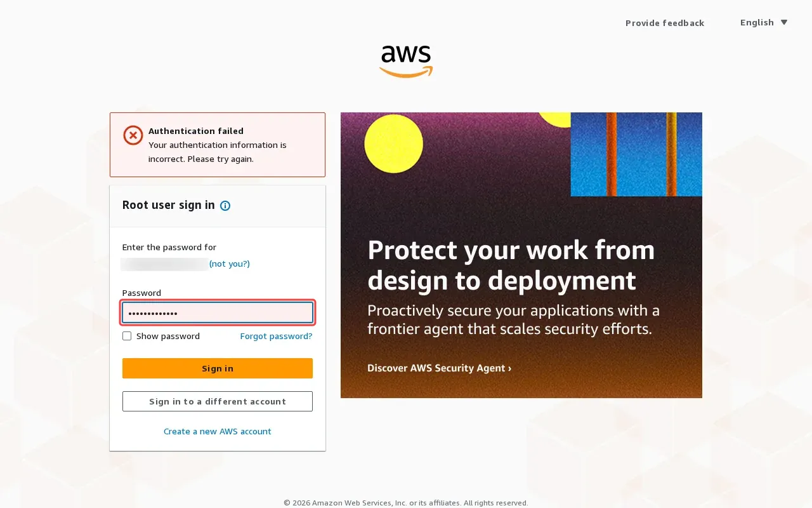Image resolution: width=812 pixels, height=508 pixels.
Task: Click the Authentication failed alert banner
Action: tap(218, 144)
